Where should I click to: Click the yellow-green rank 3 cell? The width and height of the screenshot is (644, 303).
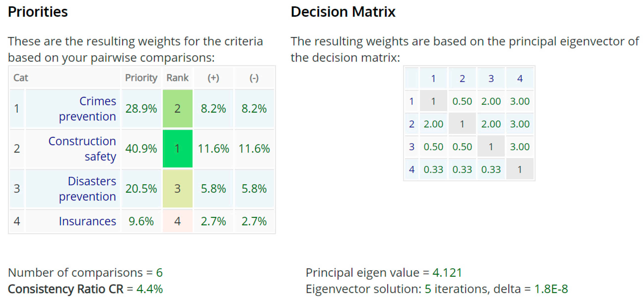click(177, 189)
